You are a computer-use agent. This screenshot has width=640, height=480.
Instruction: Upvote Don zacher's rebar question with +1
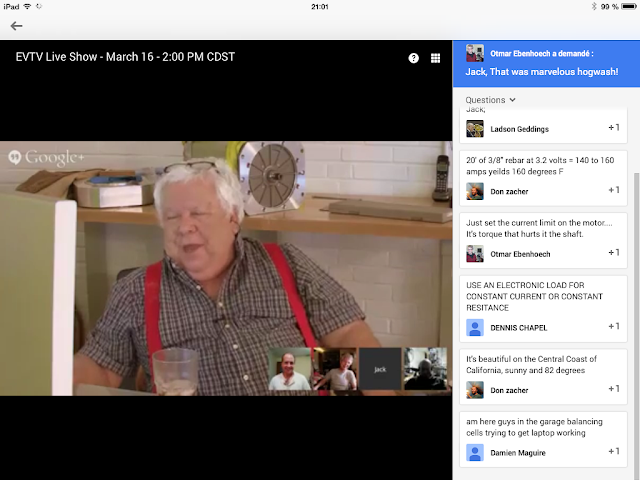click(x=614, y=190)
